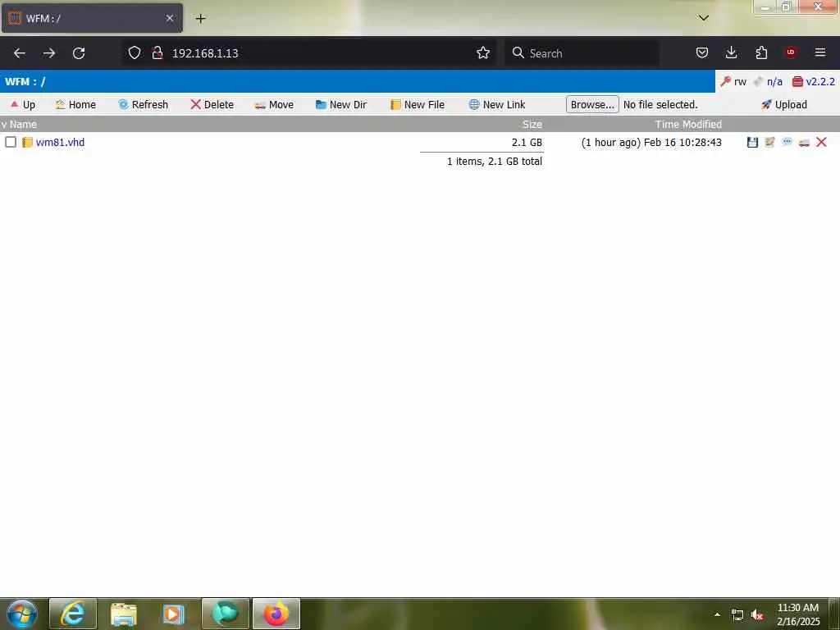
Task: Reload the current page
Action: pos(79,53)
